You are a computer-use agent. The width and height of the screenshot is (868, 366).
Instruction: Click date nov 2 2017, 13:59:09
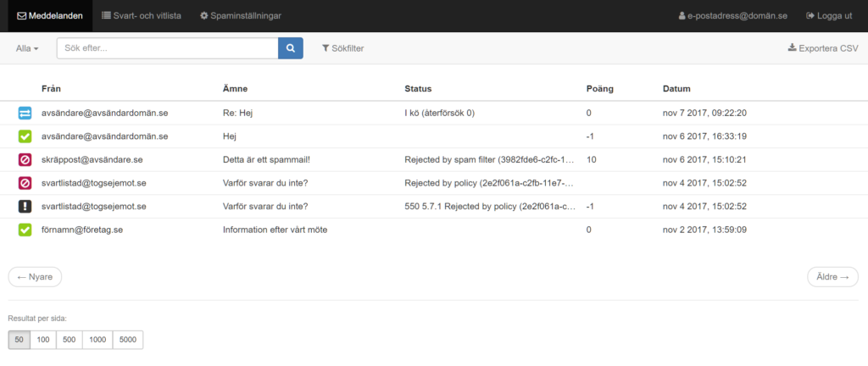[704, 230]
